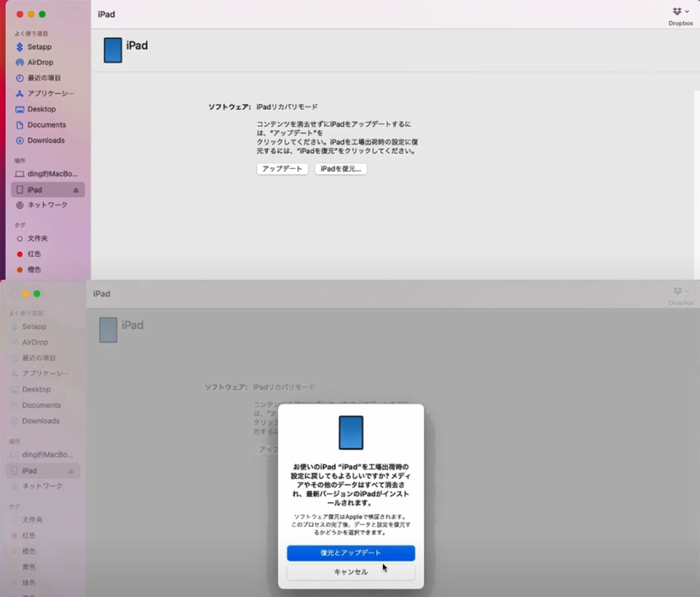Image resolution: width=700 pixels, height=597 pixels.
Task: Click the よく使う項目 sidebar header in upper window
Action: point(31,34)
